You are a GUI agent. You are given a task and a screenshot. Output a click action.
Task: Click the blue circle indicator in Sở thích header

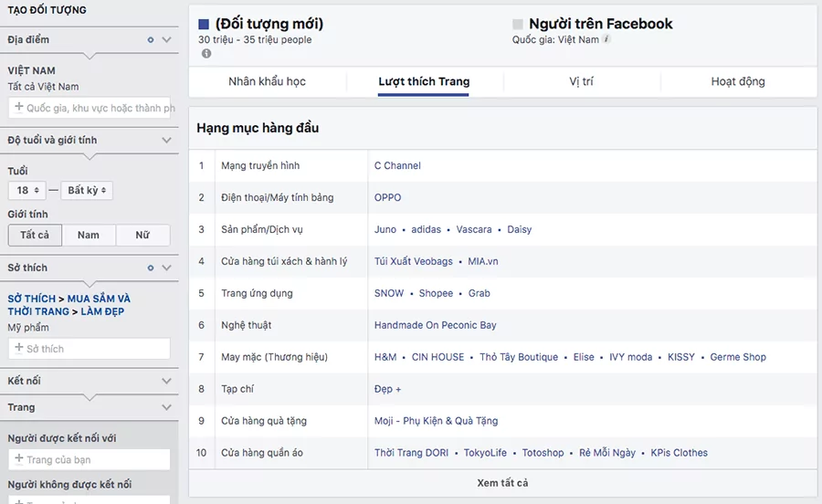[x=151, y=268]
